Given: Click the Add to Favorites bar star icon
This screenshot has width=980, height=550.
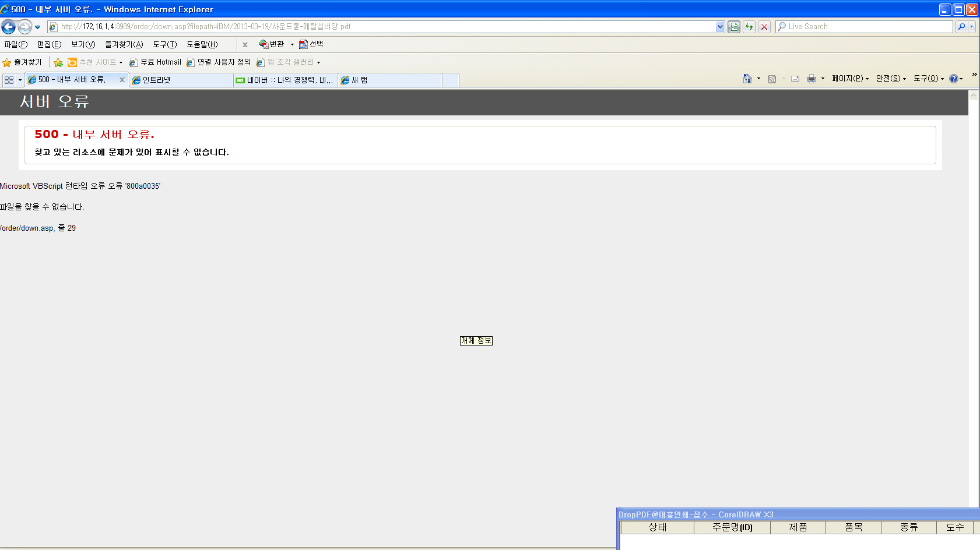Looking at the screenshot, I should 58,62.
